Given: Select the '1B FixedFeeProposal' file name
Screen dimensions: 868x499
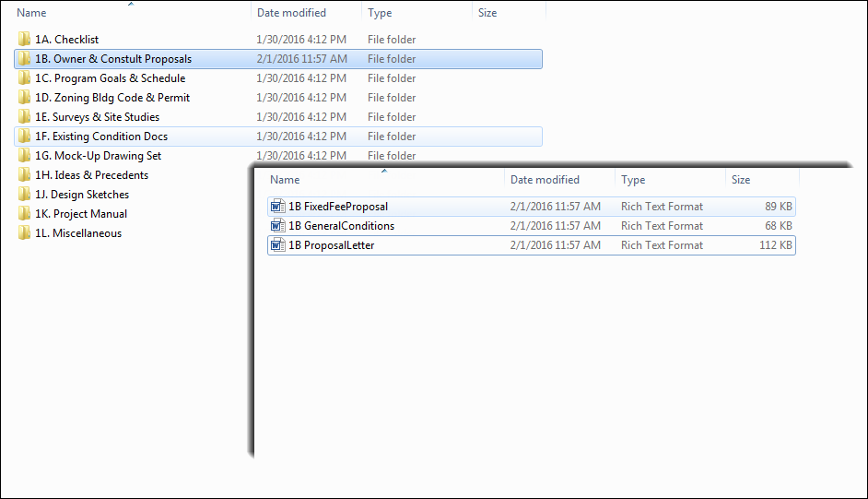Looking at the screenshot, I should pyautogui.click(x=338, y=207).
